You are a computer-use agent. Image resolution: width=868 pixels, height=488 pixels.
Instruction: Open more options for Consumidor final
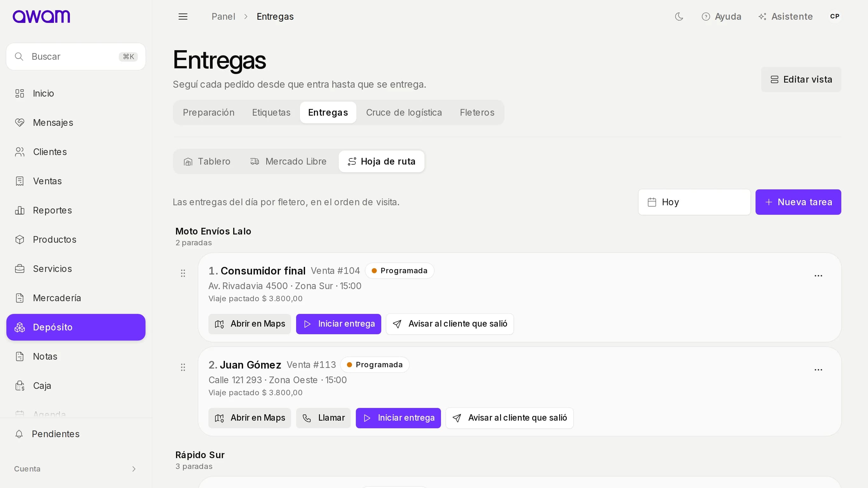click(818, 276)
